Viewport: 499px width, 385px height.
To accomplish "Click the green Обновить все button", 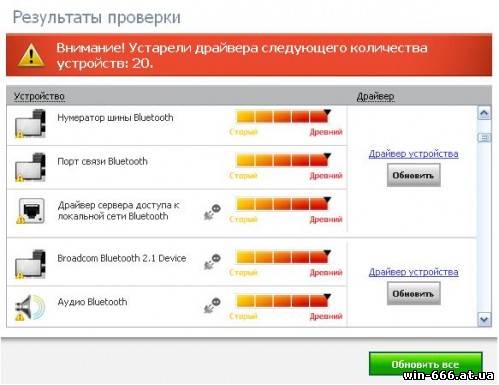I will pyautogui.click(x=425, y=364).
